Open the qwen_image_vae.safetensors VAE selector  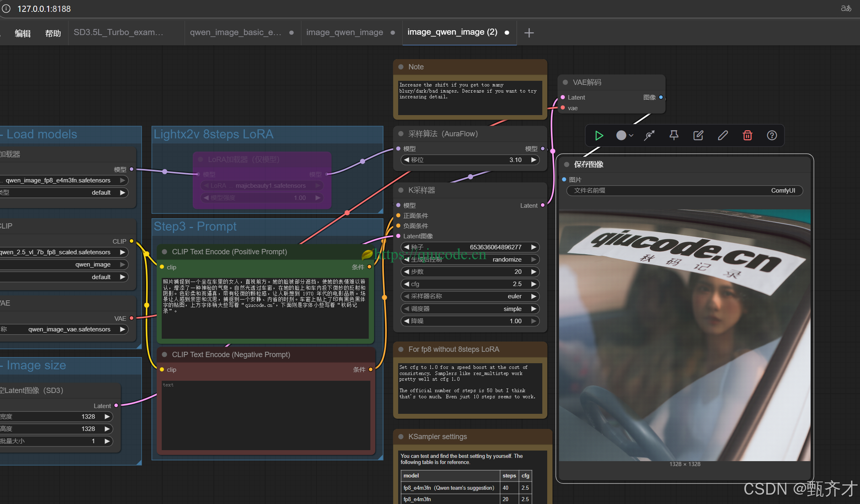pyautogui.click(x=64, y=329)
